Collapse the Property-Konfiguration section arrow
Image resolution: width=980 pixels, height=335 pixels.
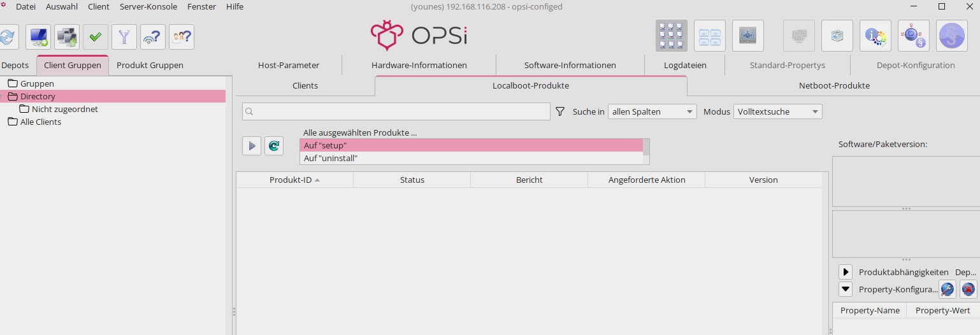pos(846,289)
